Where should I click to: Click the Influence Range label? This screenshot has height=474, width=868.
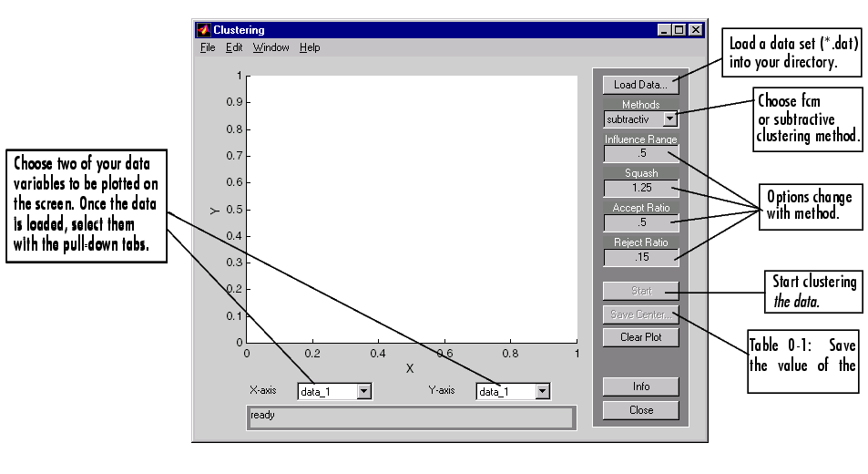[641, 139]
